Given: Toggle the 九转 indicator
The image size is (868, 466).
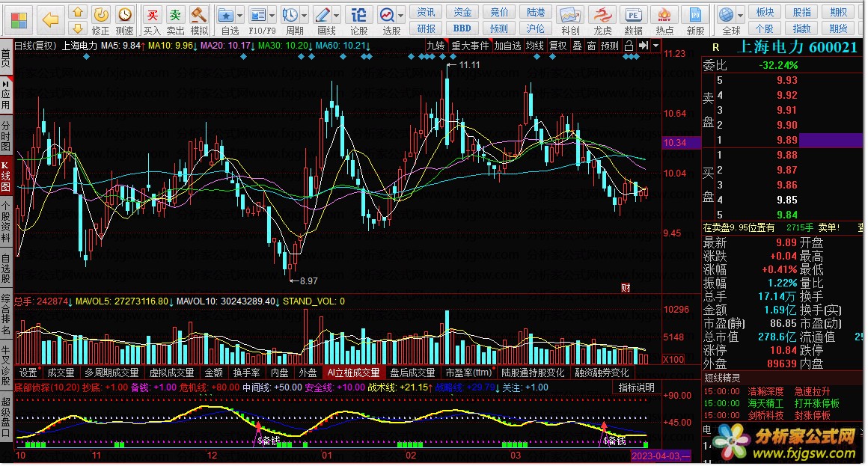Looking at the screenshot, I should pos(435,46).
